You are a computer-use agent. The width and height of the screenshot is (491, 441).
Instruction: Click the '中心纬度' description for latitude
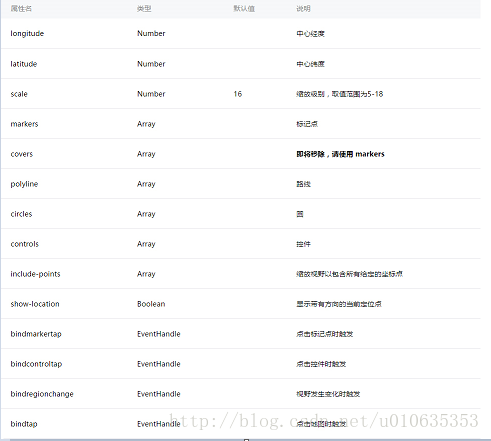pos(310,64)
